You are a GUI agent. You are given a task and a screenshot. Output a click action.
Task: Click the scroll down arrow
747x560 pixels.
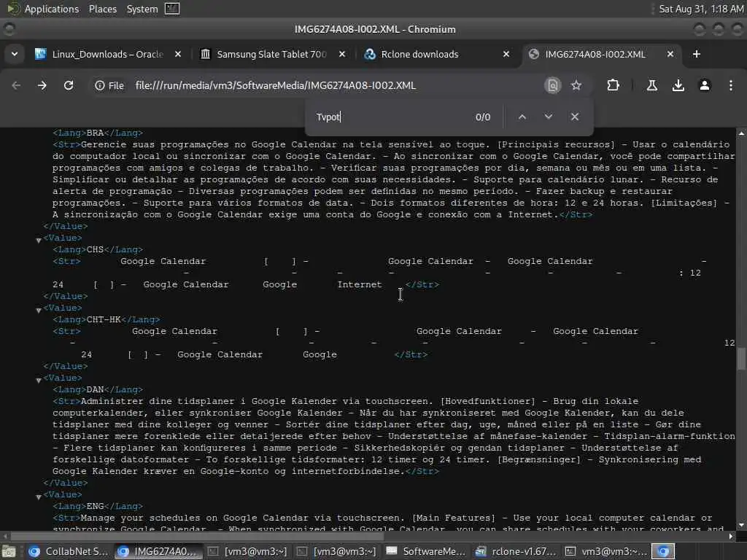click(741, 525)
